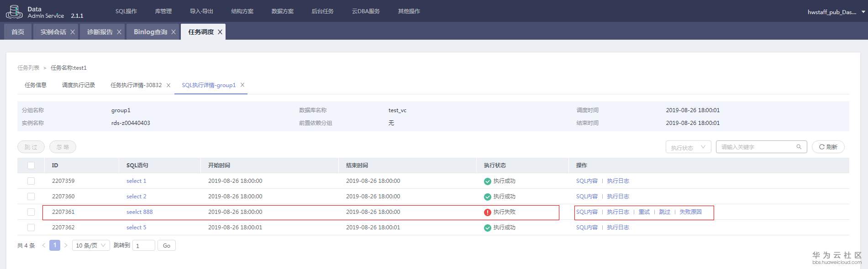Click 失败原因 to view failure reason
868x269 pixels.
coord(690,212)
